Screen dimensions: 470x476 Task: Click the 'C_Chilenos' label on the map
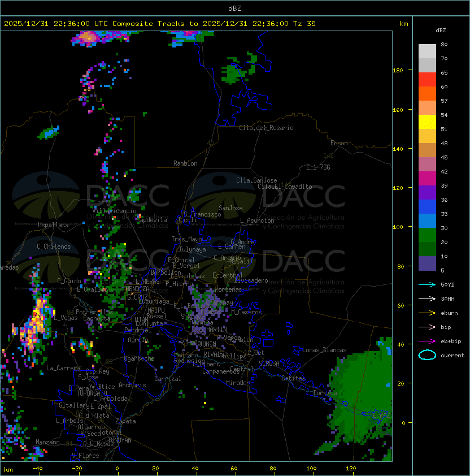coord(54,246)
